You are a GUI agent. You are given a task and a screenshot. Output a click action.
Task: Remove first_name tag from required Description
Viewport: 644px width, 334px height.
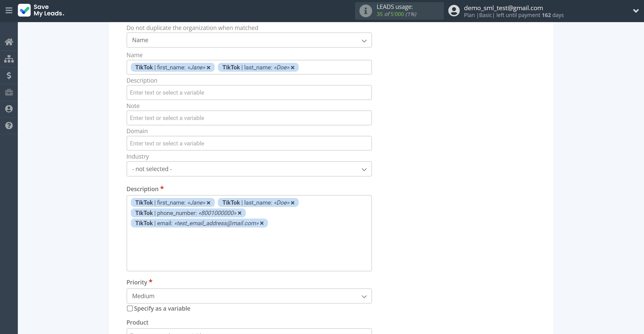(209, 203)
